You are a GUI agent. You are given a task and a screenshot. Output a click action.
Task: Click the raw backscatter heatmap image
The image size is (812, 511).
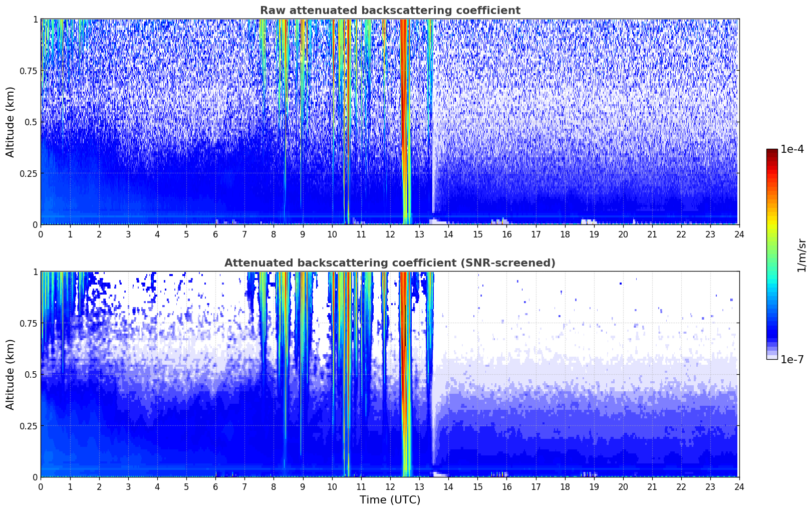pos(390,122)
